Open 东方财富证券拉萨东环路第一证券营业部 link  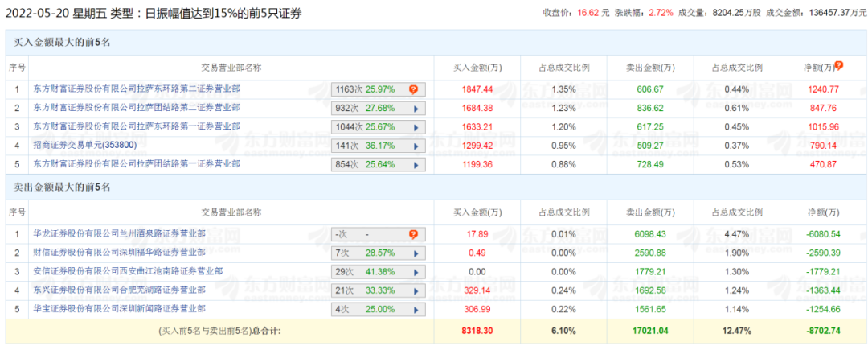137,126
